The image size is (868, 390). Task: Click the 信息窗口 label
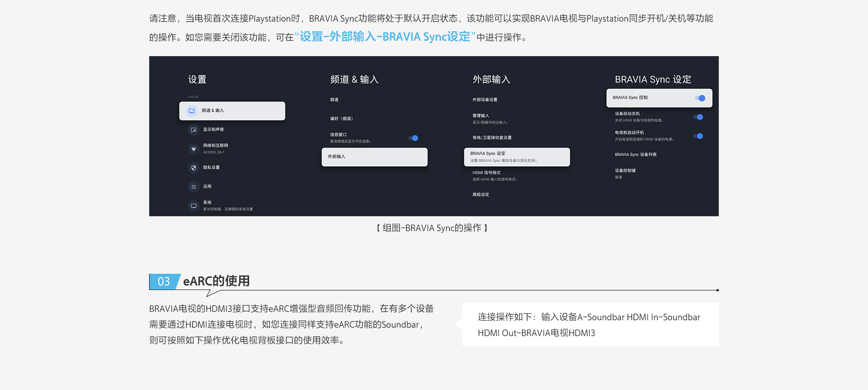click(x=338, y=135)
